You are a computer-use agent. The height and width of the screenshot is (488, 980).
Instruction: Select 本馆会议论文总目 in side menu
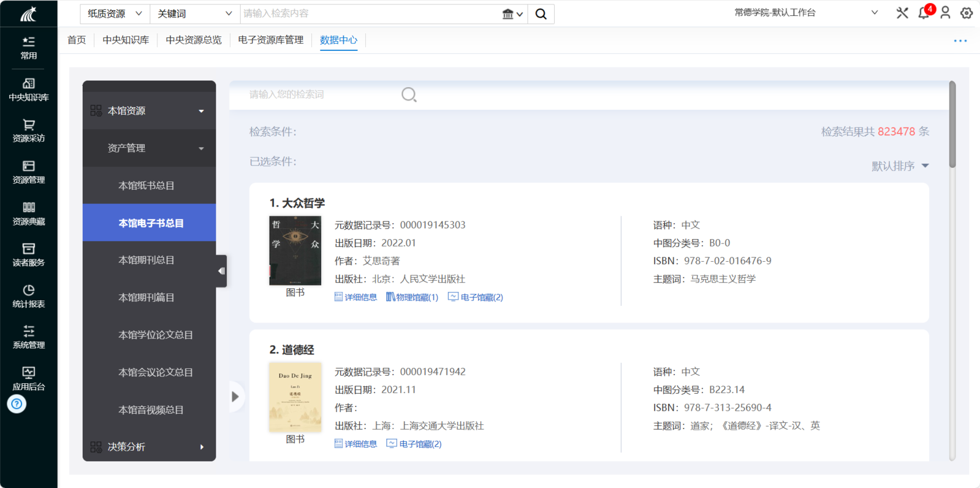[150, 372]
